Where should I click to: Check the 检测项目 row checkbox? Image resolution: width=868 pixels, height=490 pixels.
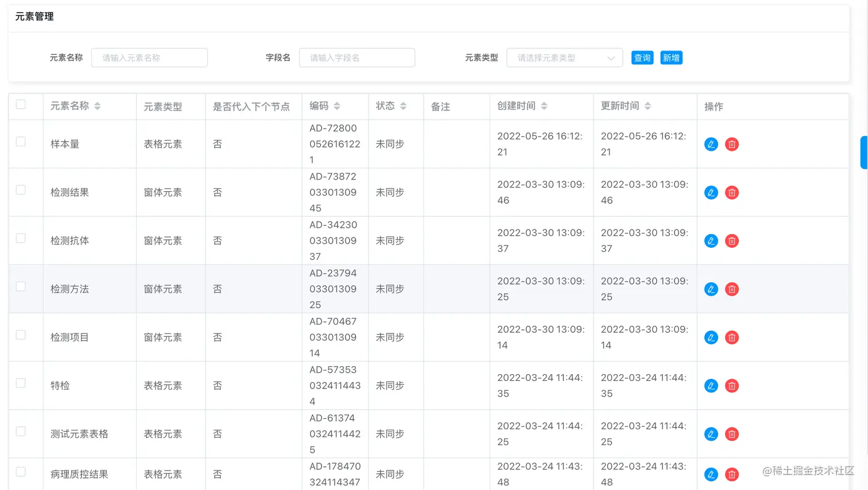pyautogui.click(x=21, y=335)
